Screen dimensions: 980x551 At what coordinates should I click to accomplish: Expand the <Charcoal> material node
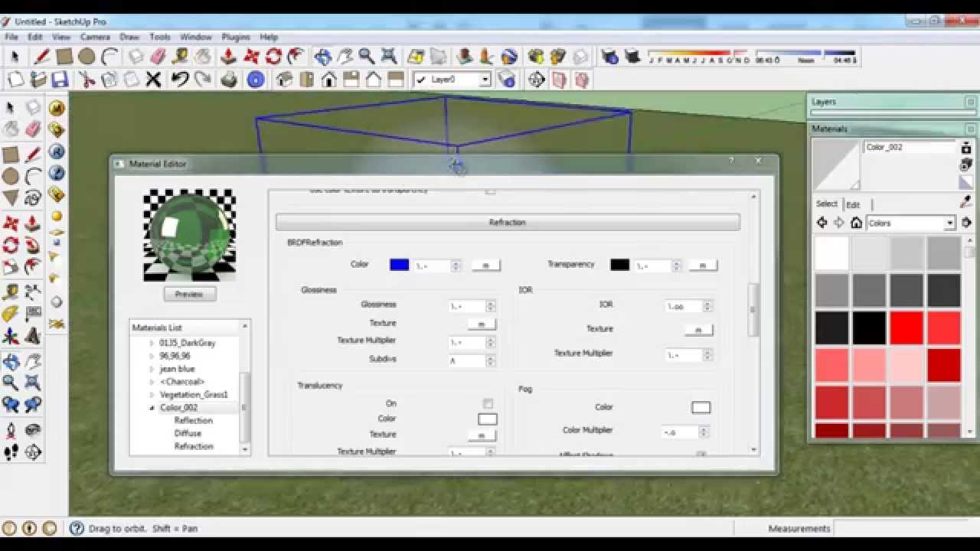pyautogui.click(x=152, y=382)
